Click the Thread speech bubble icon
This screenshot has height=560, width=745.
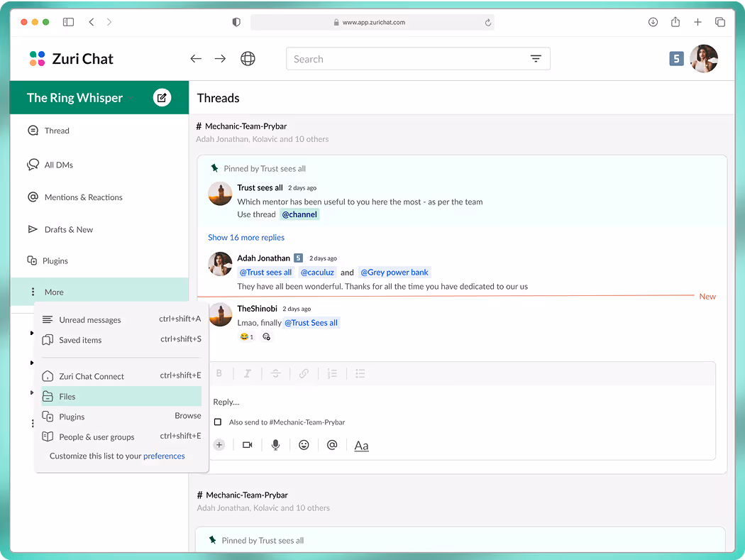coord(33,131)
